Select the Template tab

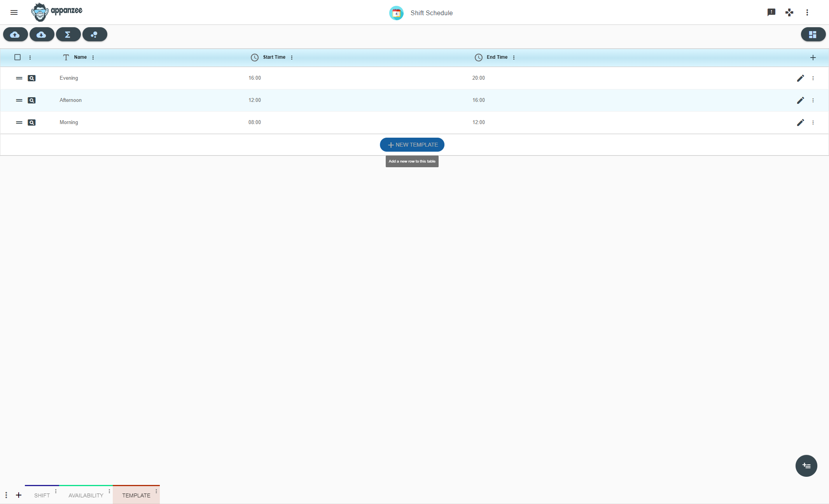(x=136, y=495)
